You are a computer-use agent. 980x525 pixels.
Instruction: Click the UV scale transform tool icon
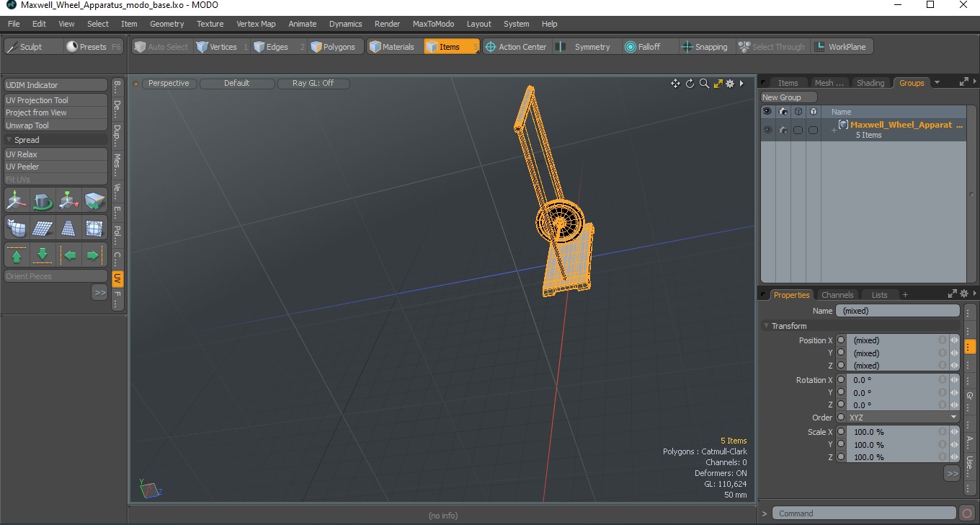coord(68,200)
